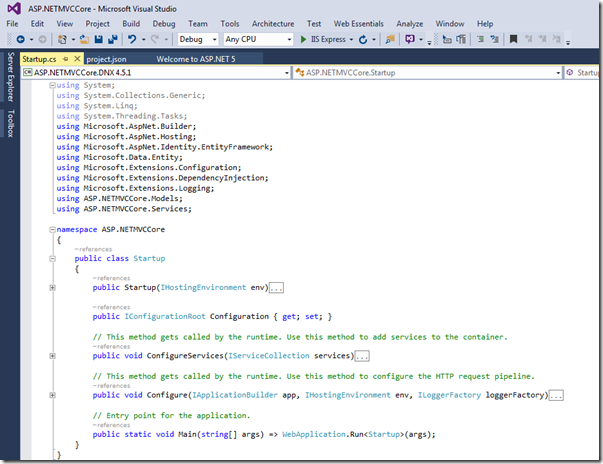Viewport: 603px width, 464px height.
Task: Click the Open File folder icon
Action: click(x=82, y=39)
